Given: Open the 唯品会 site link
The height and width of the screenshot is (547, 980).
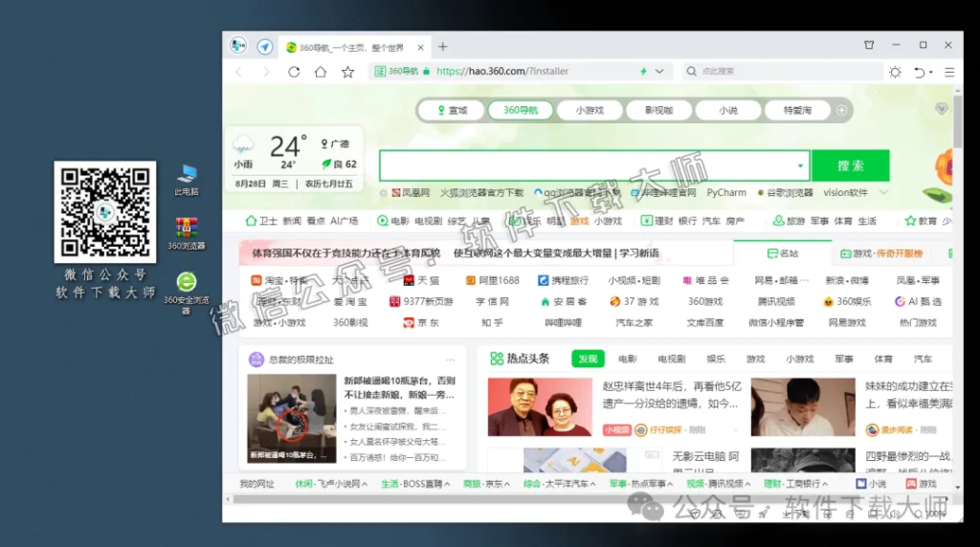Looking at the screenshot, I should [x=705, y=280].
